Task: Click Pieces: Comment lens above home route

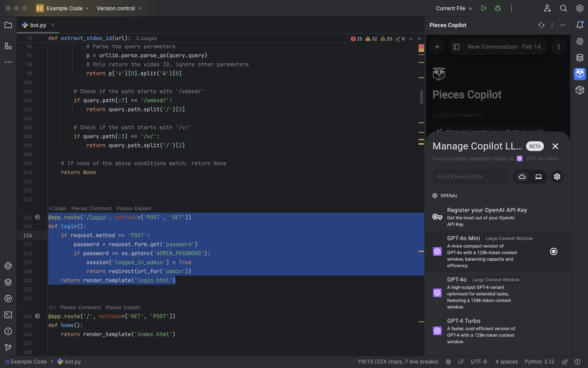Action: 81,307
